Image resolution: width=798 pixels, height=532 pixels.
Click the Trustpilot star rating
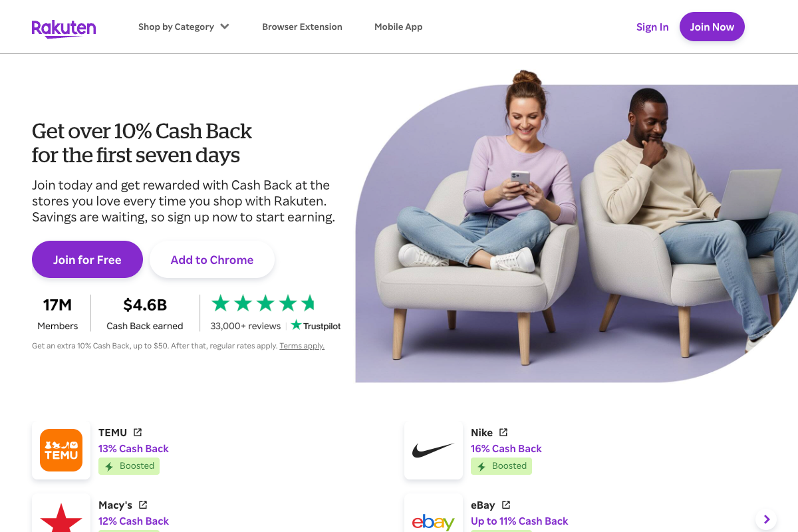[263, 304]
